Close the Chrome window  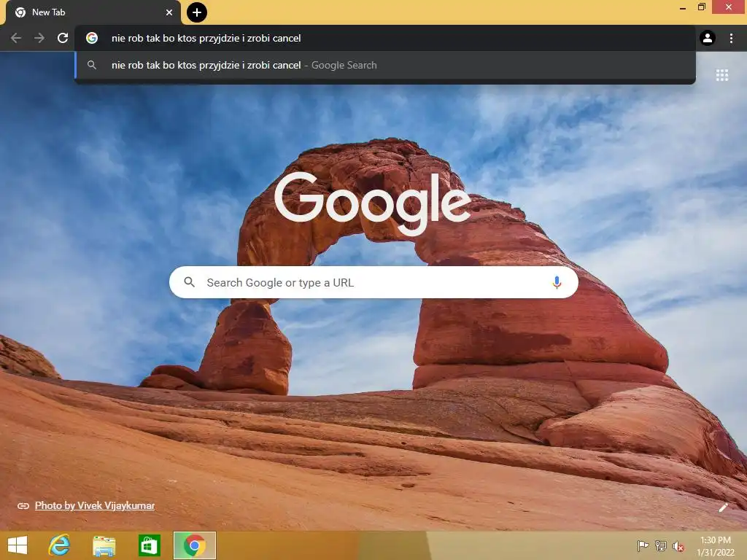click(x=729, y=7)
